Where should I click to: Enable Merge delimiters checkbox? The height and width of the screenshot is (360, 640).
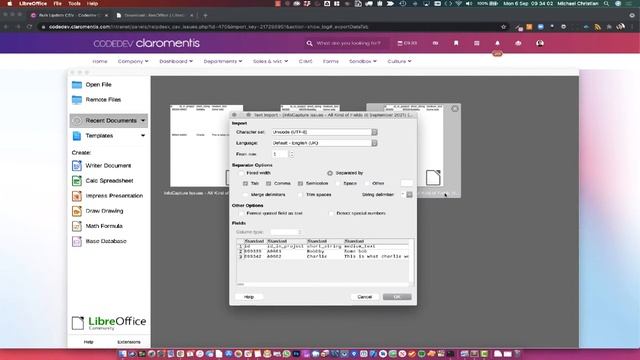coord(245,195)
